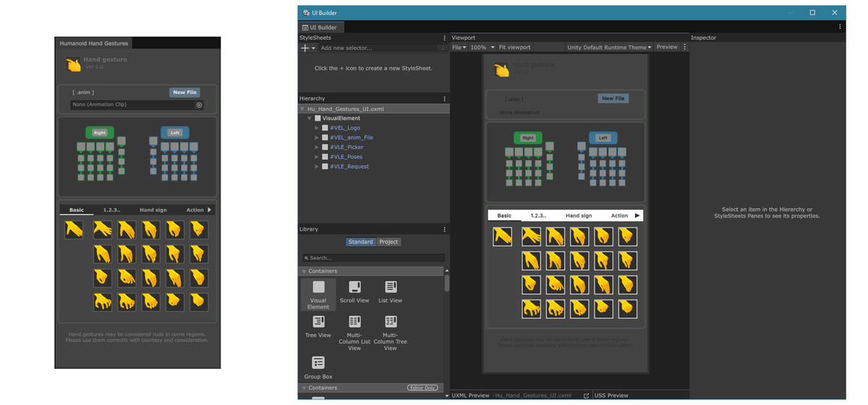Screen dimensions: 868x405
Task: Open the Viewport File dropdown
Action: point(459,47)
